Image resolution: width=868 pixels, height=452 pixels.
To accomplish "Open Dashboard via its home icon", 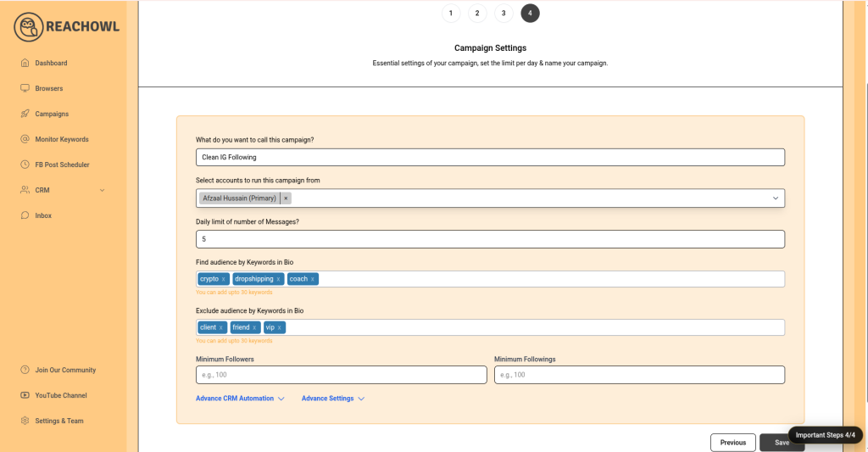I will (25, 63).
